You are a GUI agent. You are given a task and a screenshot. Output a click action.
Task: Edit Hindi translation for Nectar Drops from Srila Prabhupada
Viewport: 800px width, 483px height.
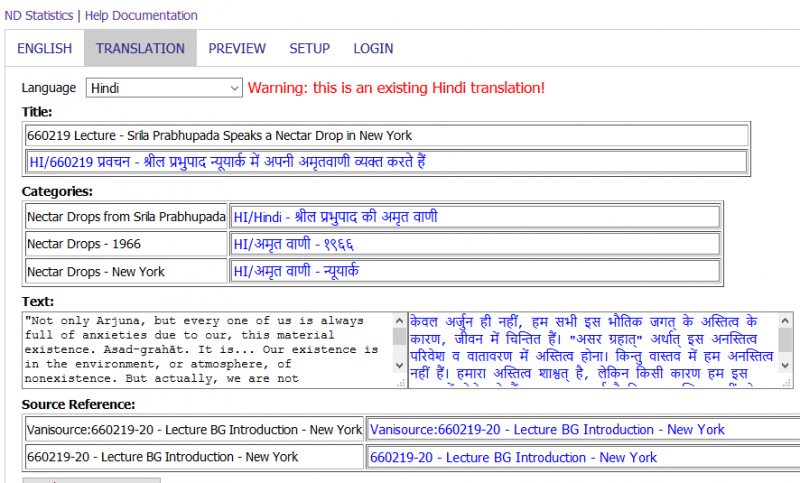(474, 217)
